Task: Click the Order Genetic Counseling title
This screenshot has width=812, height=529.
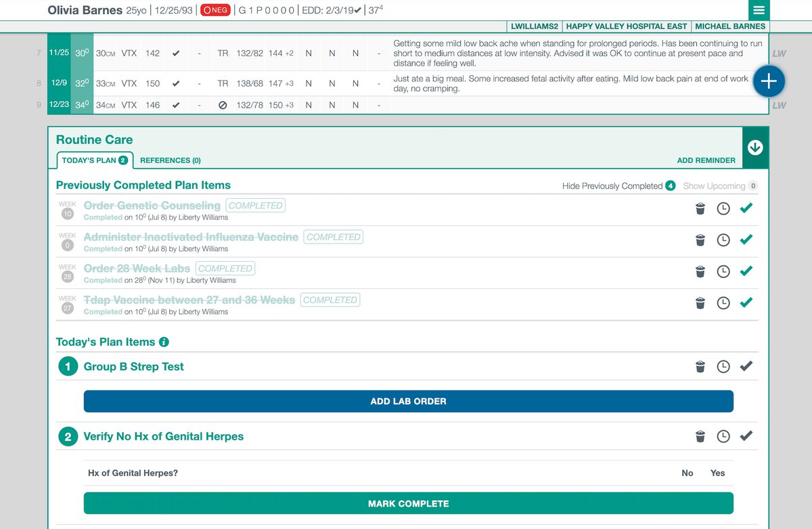Action: (x=152, y=205)
